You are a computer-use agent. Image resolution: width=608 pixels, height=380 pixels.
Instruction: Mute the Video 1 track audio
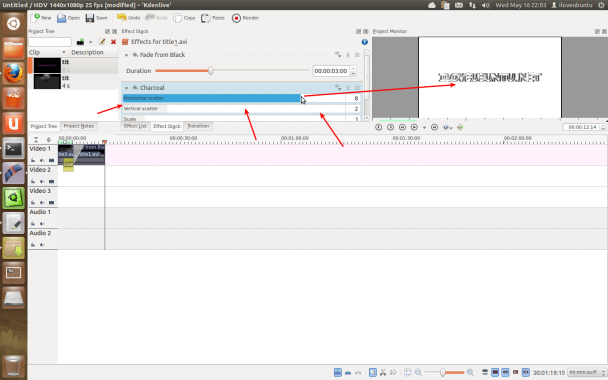42,160
